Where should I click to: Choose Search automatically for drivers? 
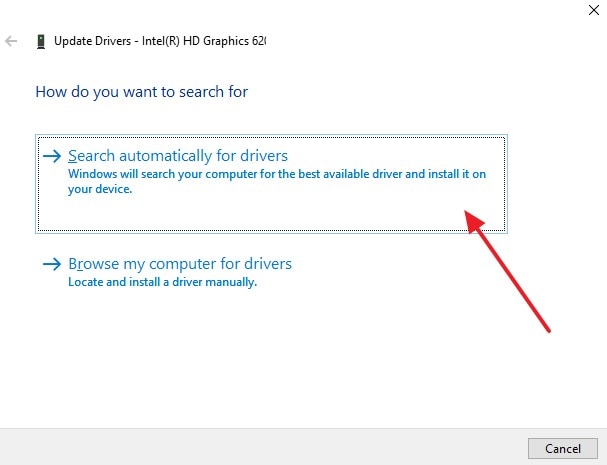pyautogui.click(x=271, y=184)
